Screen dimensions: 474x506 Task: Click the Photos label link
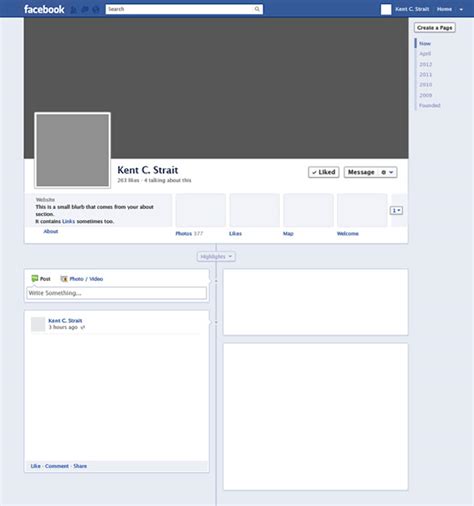click(184, 234)
